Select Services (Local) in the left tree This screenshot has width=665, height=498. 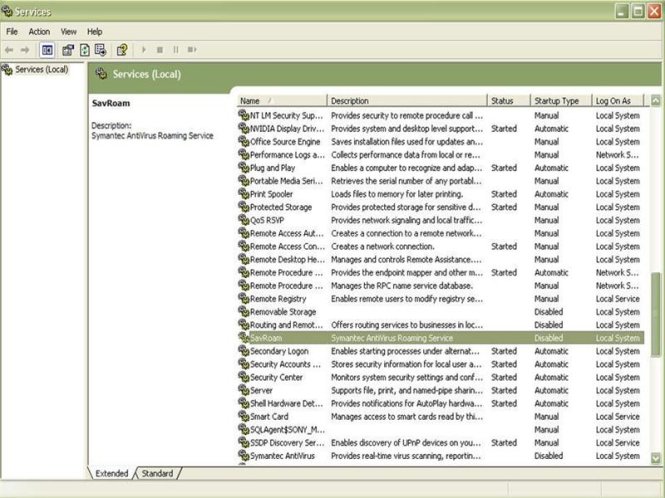pyautogui.click(x=42, y=70)
